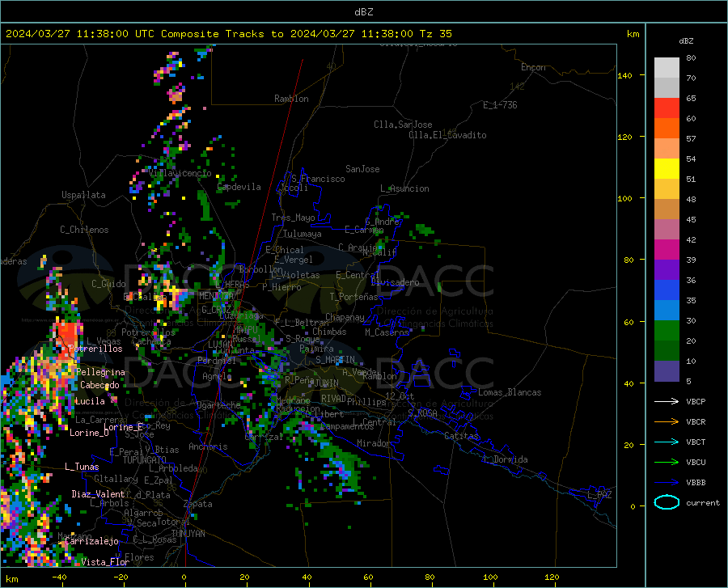Click the 'VBCT' legend label
This screenshot has width=728, height=588.
tap(696, 442)
